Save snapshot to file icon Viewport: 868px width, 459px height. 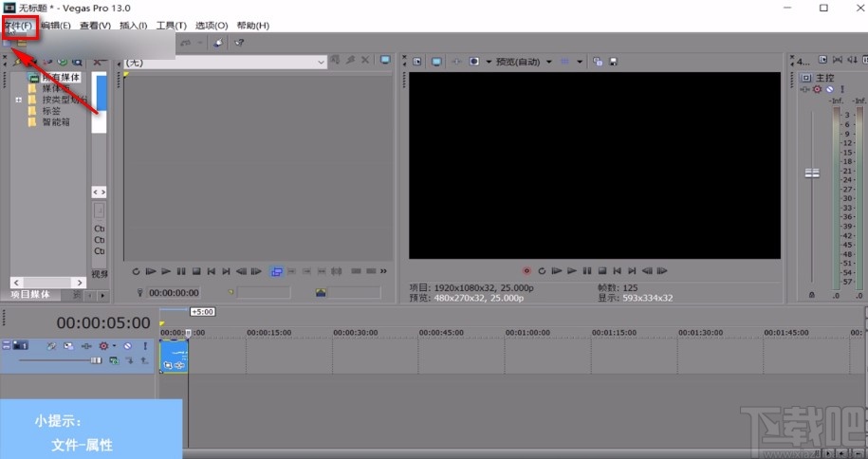pyautogui.click(x=613, y=62)
